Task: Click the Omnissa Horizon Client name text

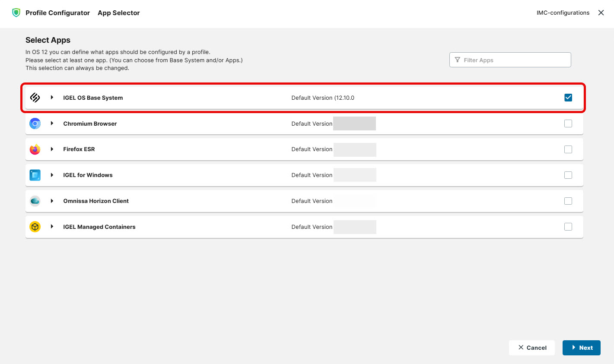Action: click(96, 201)
